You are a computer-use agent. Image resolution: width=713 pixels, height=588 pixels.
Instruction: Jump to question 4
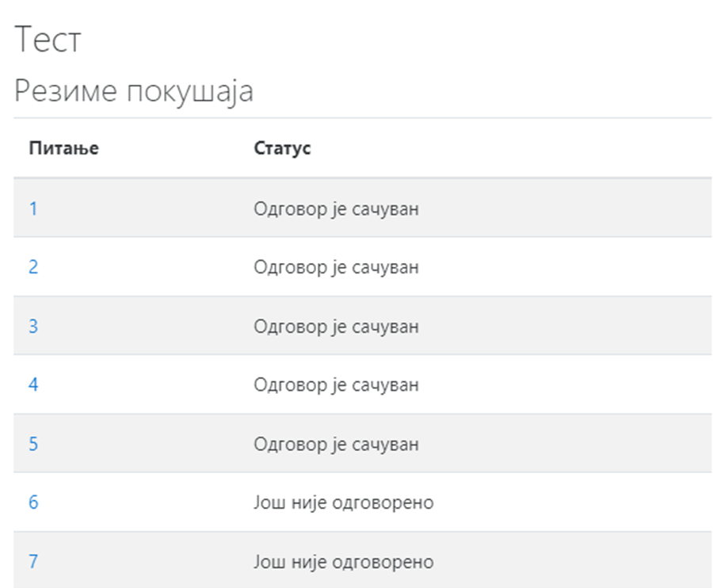pyautogui.click(x=33, y=384)
